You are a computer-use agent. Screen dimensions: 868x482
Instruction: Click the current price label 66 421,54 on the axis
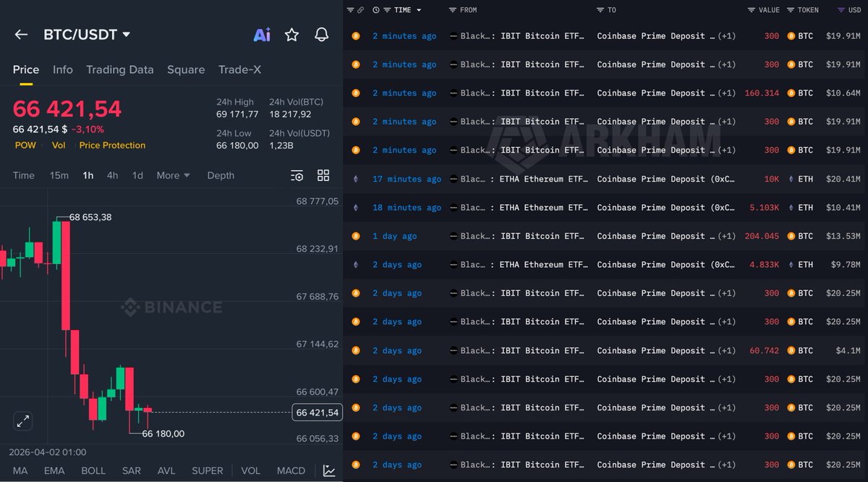(x=317, y=413)
